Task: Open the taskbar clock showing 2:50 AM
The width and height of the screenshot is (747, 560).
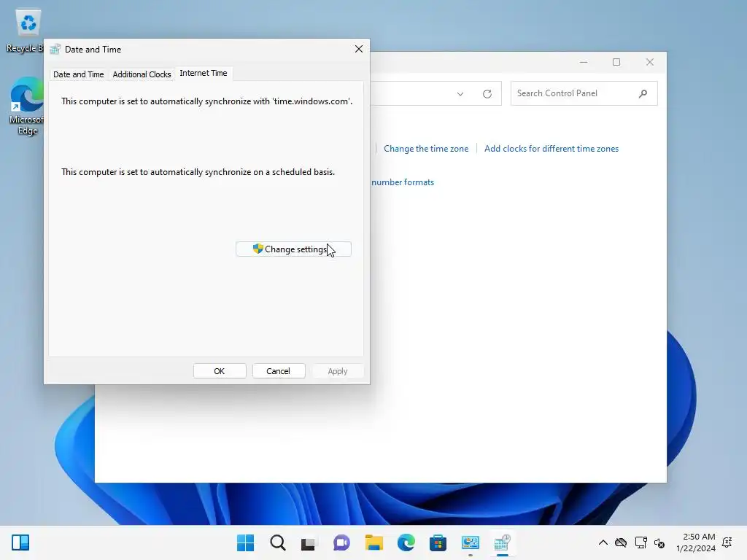Action: pyautogui.click(x=695, y=542)
